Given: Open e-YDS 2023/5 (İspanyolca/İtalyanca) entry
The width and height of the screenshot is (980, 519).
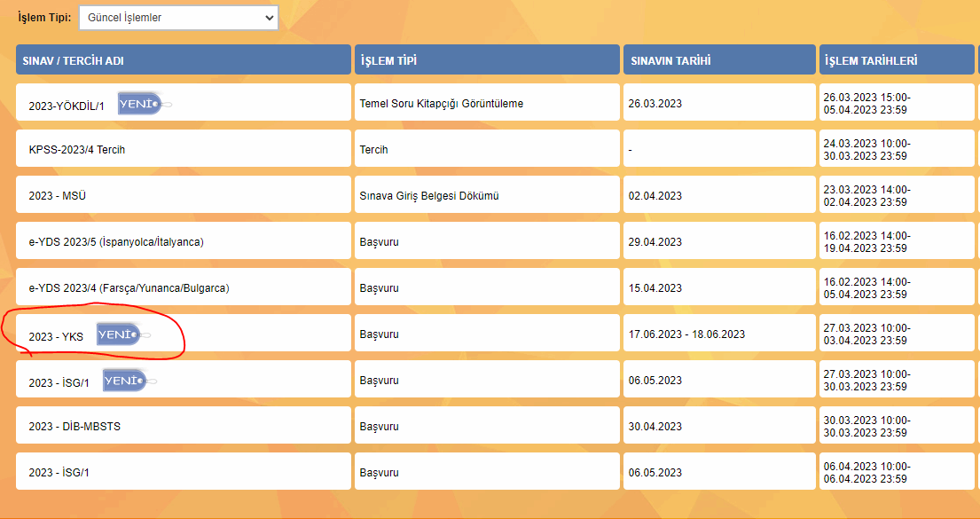Looking at the screenshot, I should click(116, 242).
